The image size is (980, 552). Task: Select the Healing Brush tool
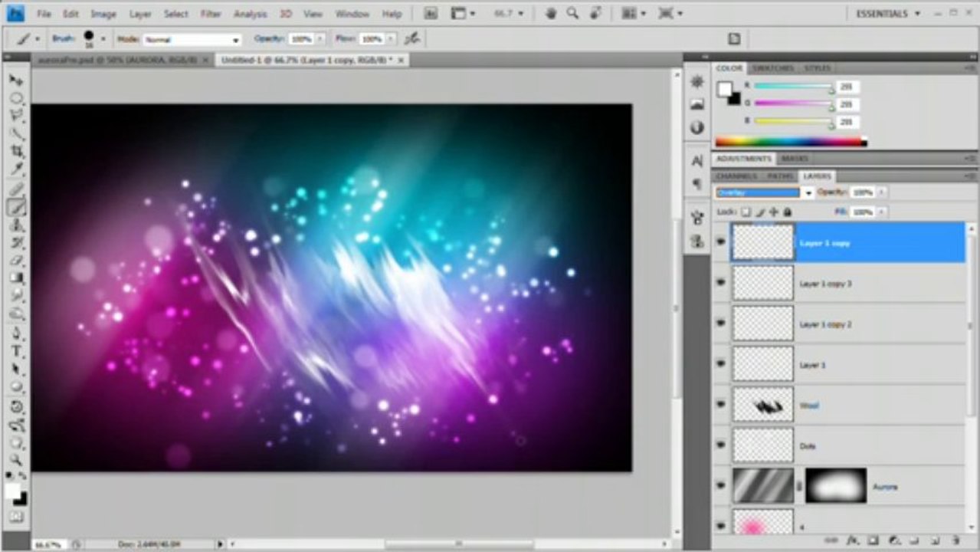click(16, 189)
